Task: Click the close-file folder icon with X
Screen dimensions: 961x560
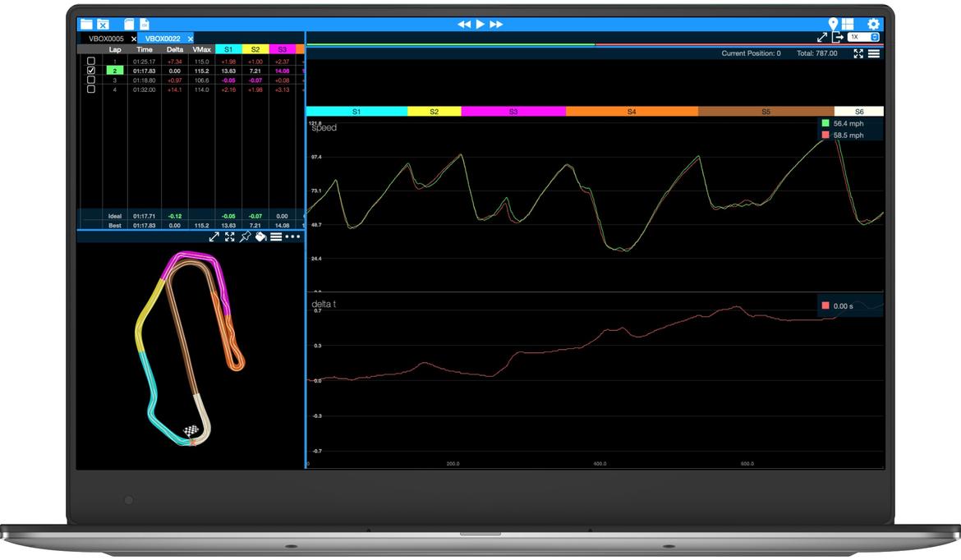Action: 103,25
